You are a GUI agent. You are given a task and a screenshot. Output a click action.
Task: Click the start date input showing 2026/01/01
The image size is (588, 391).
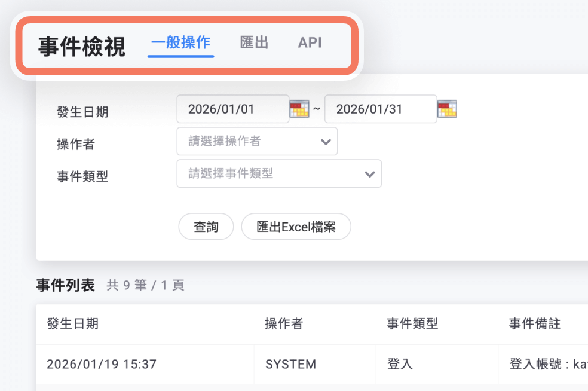232,109
